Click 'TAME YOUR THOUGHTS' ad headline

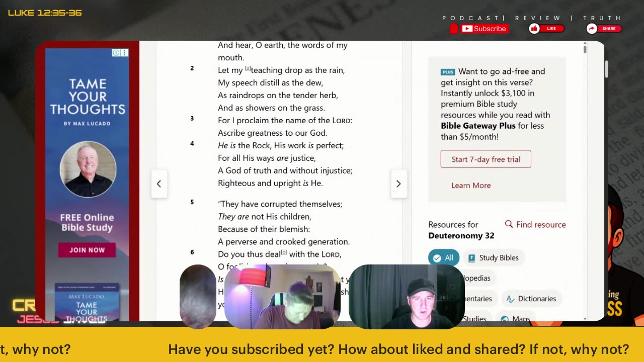click(88, 97)
